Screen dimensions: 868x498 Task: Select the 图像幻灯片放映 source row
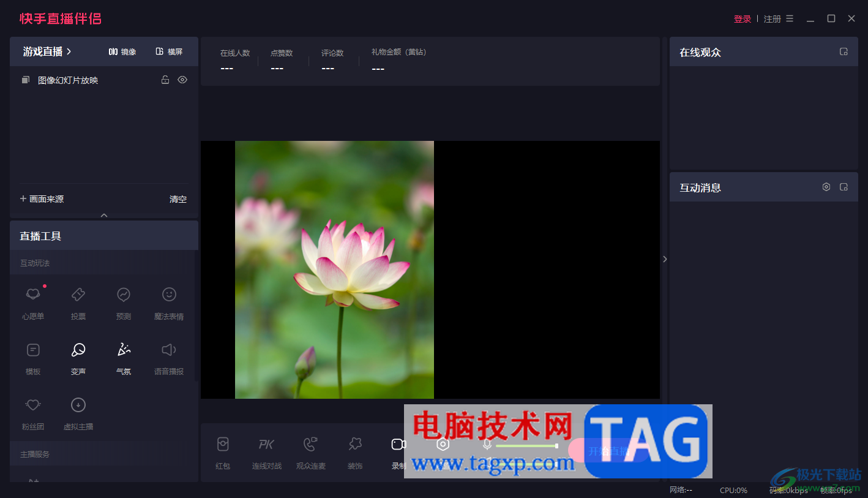click(104, 80)
